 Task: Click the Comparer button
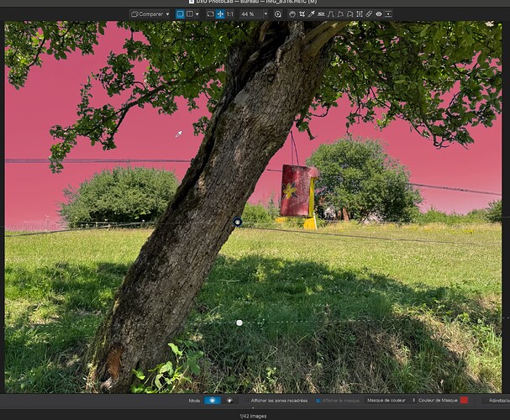[147, 14]
